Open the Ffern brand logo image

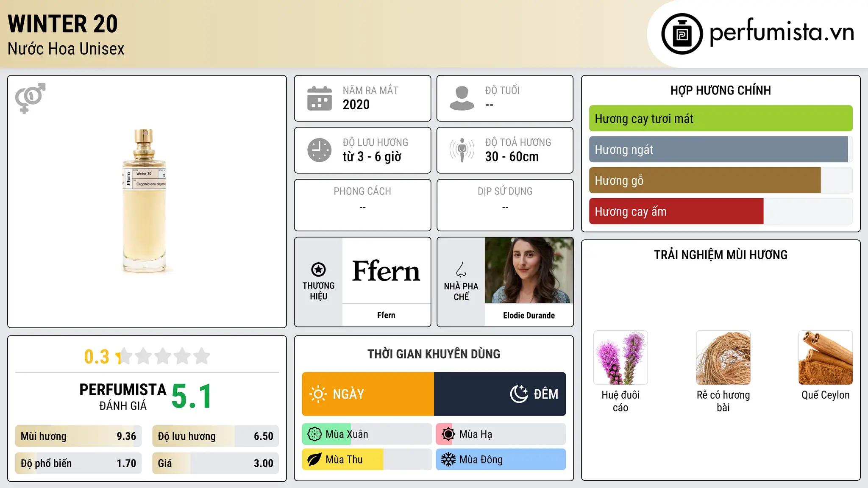386,270
